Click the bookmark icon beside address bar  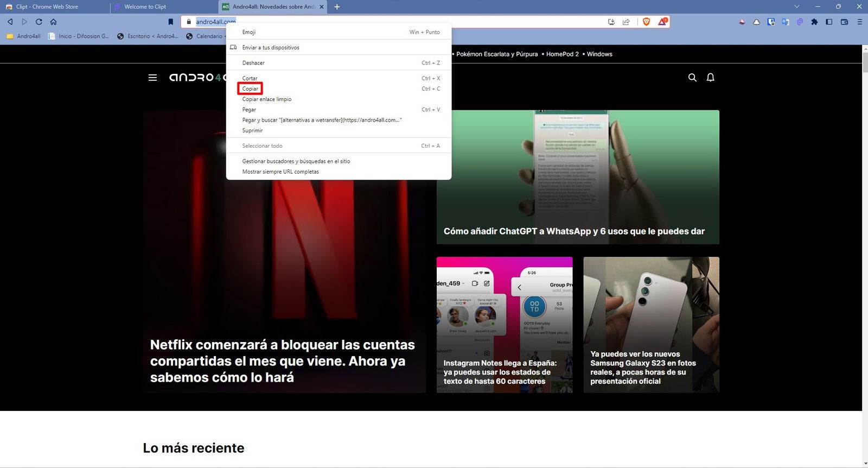[170, 22]
